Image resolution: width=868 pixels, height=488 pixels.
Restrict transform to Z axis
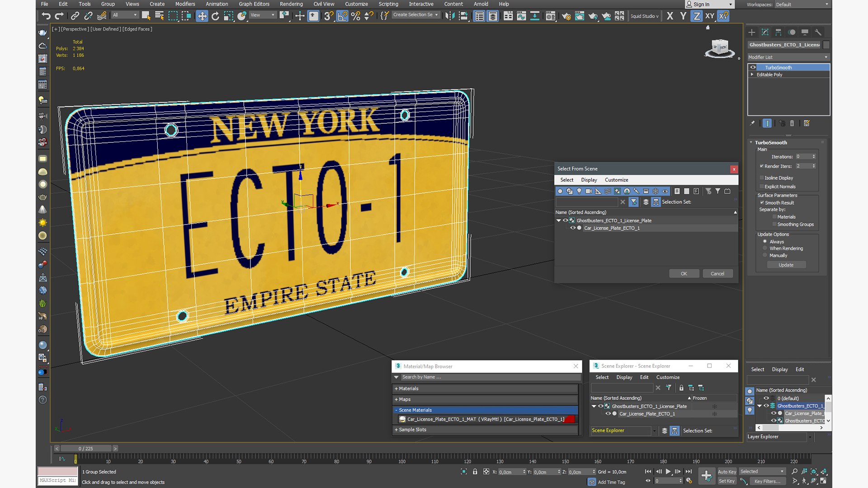(697, 16)
